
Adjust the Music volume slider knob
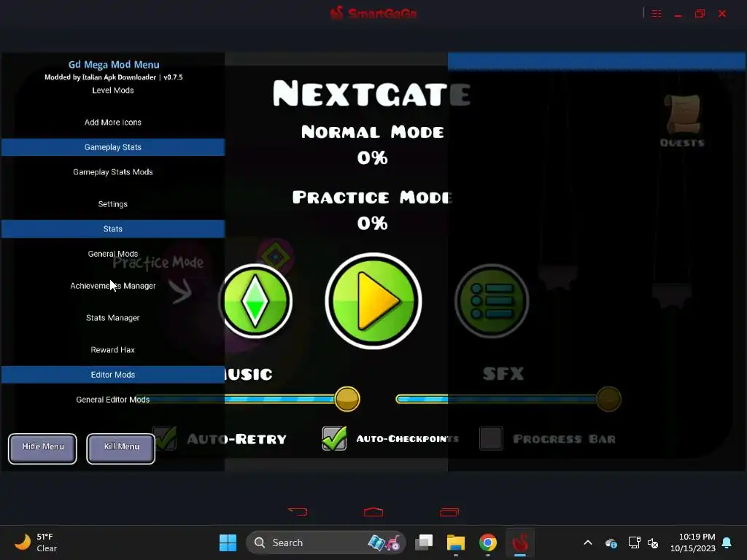coord(347,399)
